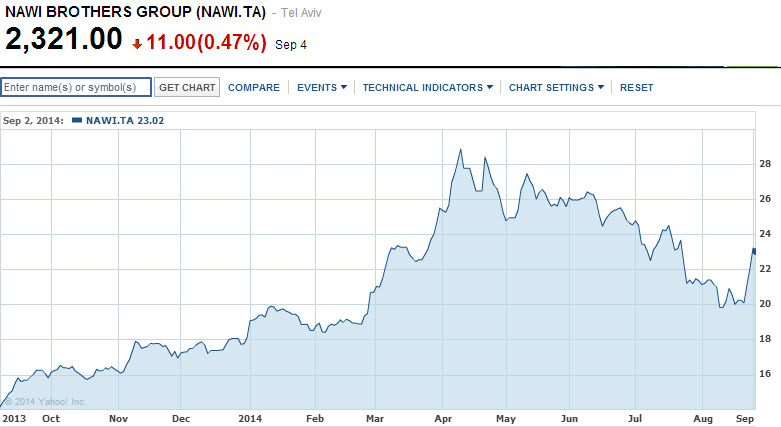
Task: Click the Feb label on the time axis
Action: (x=315, y=419)
